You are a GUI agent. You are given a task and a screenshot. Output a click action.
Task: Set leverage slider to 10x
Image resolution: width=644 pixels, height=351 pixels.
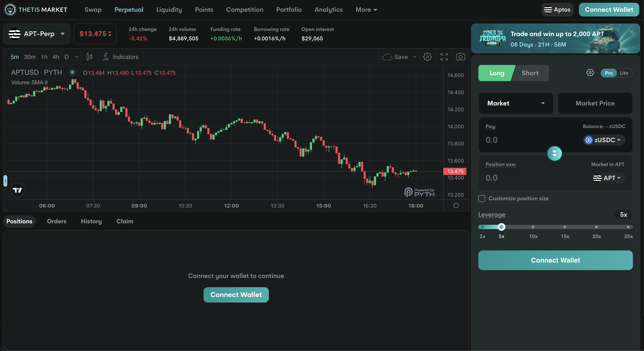pyautogui.click(x=533, y=227)
